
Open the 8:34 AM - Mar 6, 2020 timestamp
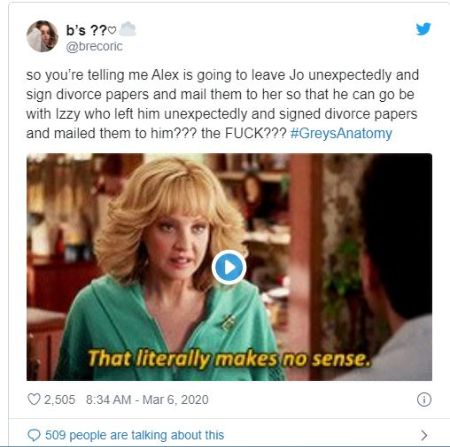coord(147,399)
